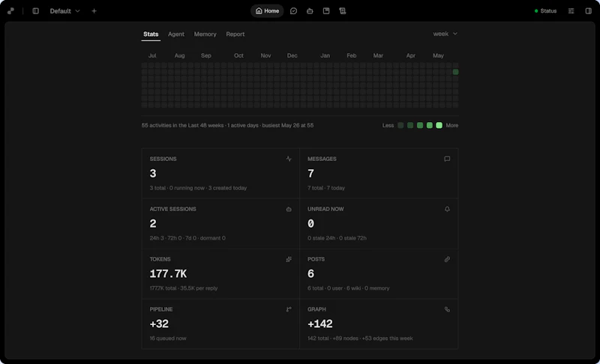Open the week range dropdown

445,34
